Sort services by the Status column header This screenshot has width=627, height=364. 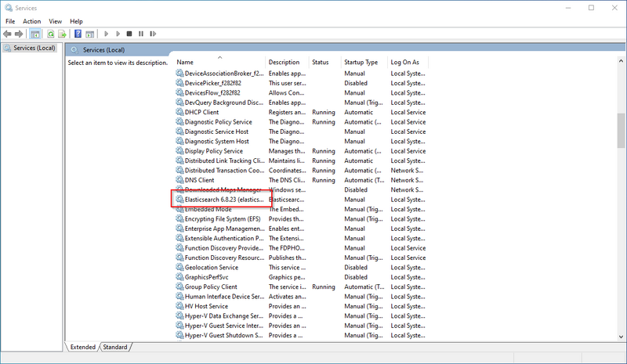click(x=321, y=62)
